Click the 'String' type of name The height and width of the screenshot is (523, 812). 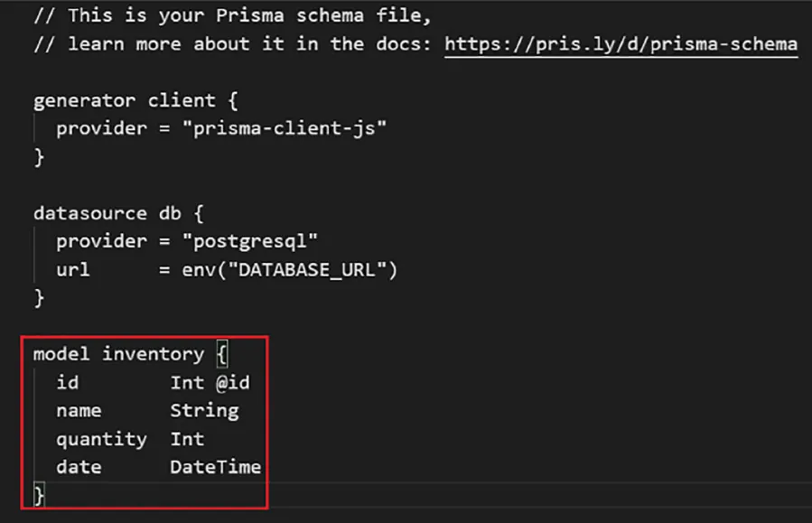point(204,410)
